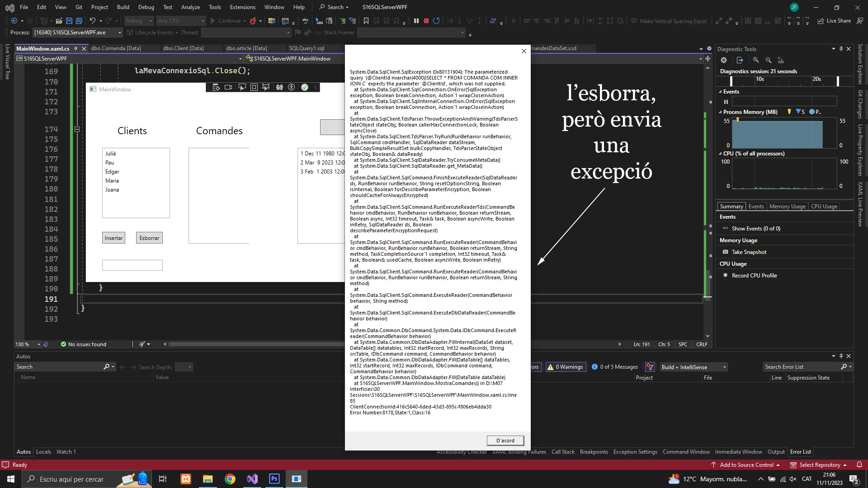Toggle the 0 Warnings filter

tap(566, 367)
